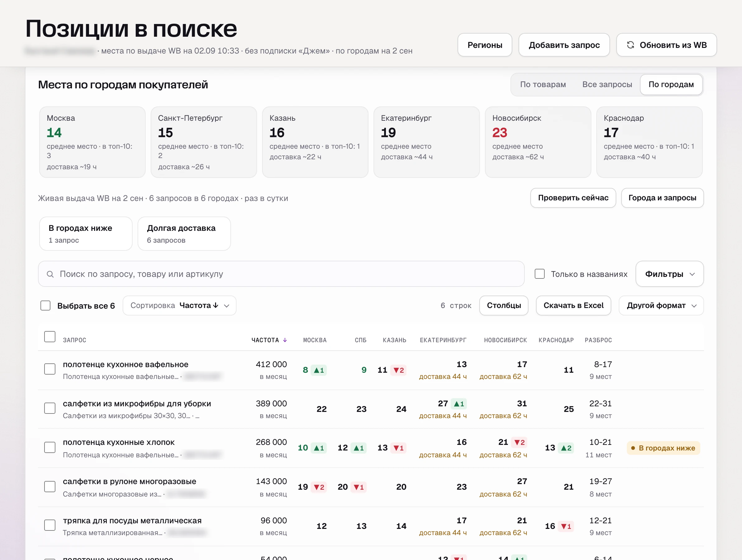Click Добавить запрос button
Image resolution: width=742 pixels, height=560 pixels.
[564, 45]
